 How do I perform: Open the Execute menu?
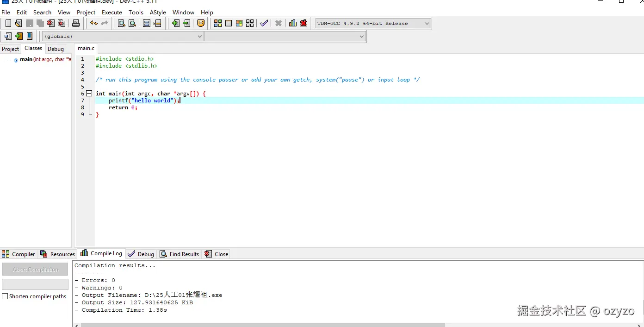click(x=112, y=13)
